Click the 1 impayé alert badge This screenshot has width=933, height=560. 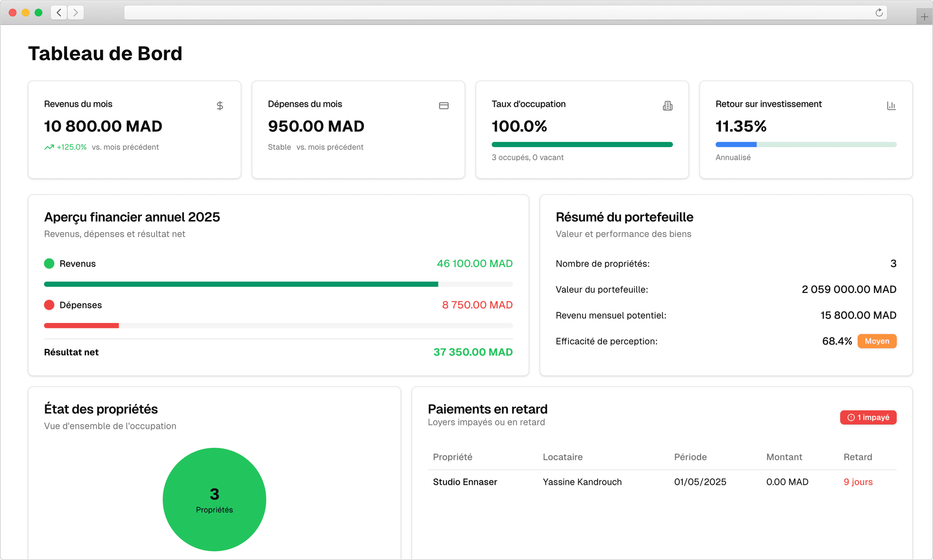[x=868, y=417]
